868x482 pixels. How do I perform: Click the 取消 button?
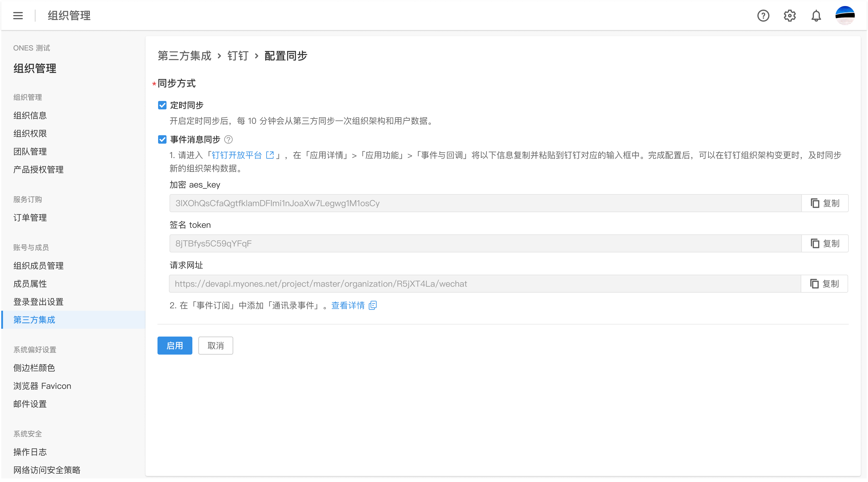coord(215,346)
